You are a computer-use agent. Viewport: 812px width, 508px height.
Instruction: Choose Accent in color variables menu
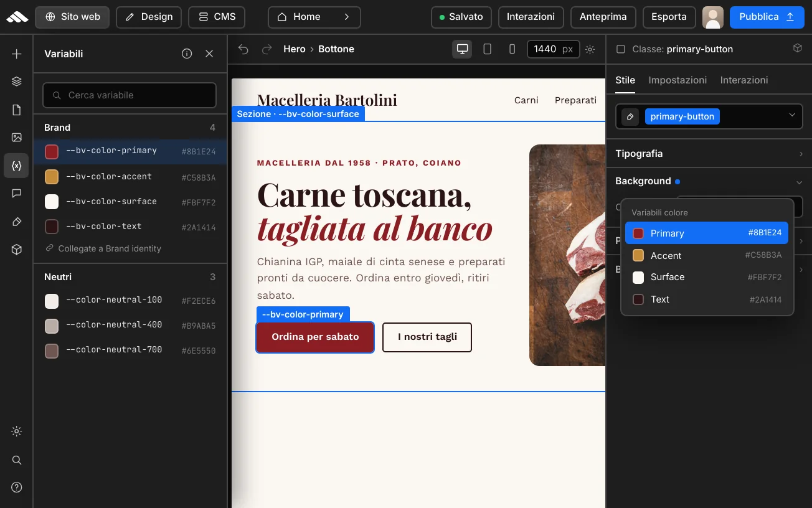(x=707, y=255)
